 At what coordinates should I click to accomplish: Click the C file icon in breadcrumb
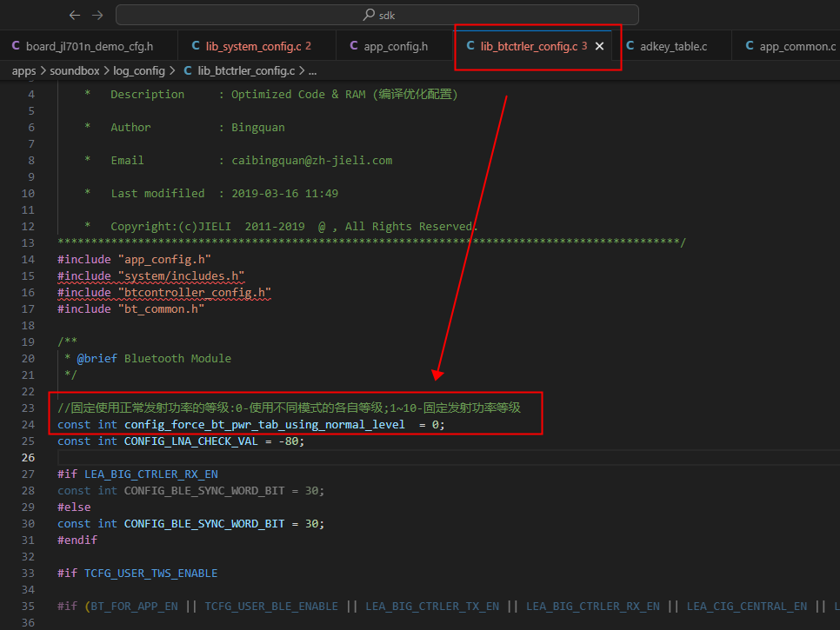pos(188,70)
